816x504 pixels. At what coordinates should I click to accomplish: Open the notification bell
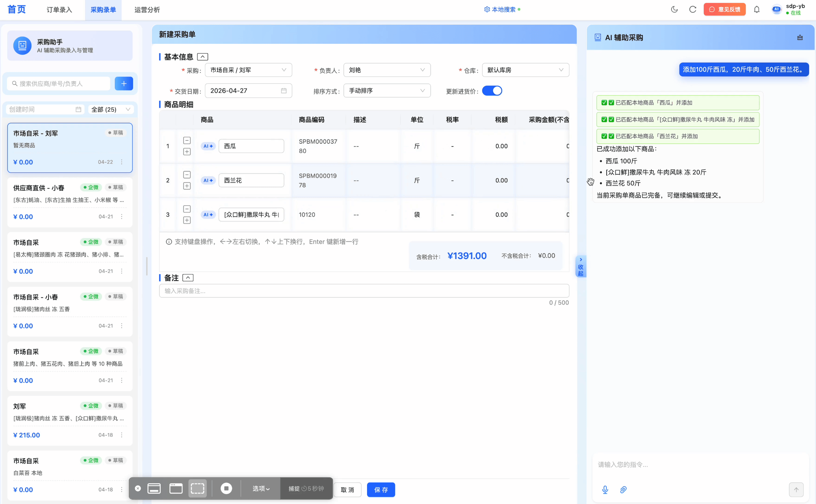click(757, 9)
